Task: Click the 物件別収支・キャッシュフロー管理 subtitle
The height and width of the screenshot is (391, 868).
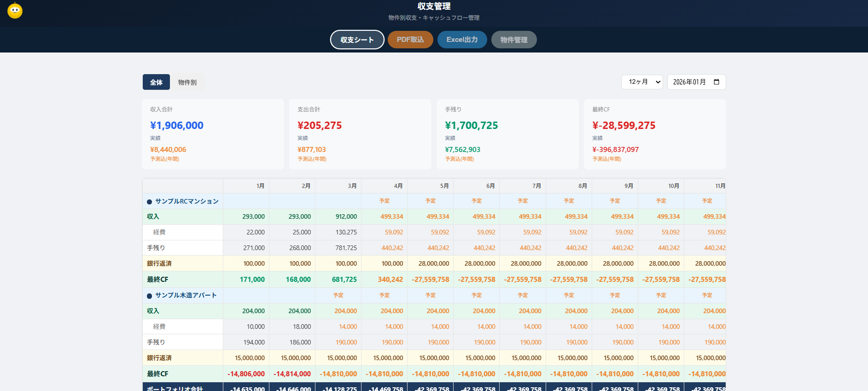Action: tap(434, 18)
